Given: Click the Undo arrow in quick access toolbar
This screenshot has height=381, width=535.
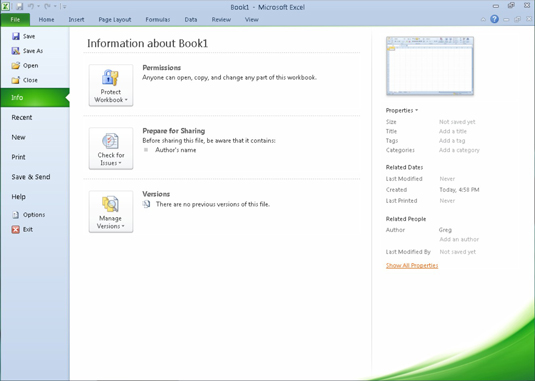Looking at the screenshot, I should tap(31, 6).
